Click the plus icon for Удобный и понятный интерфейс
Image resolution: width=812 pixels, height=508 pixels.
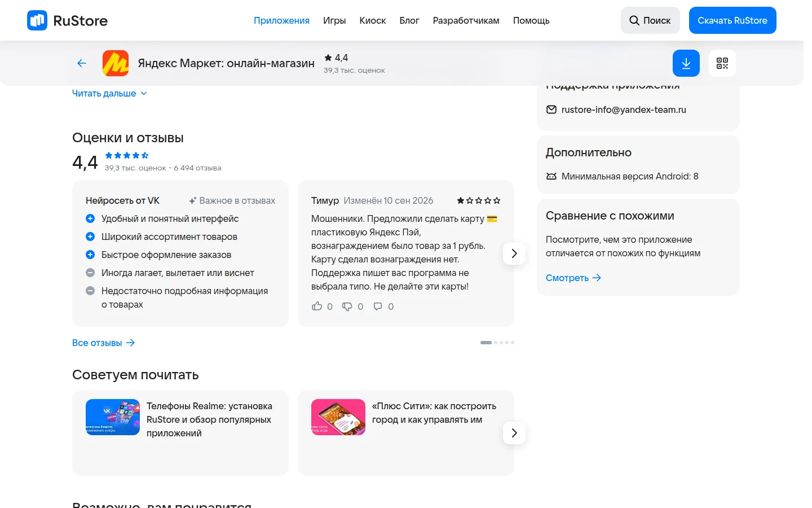point(90,218)
